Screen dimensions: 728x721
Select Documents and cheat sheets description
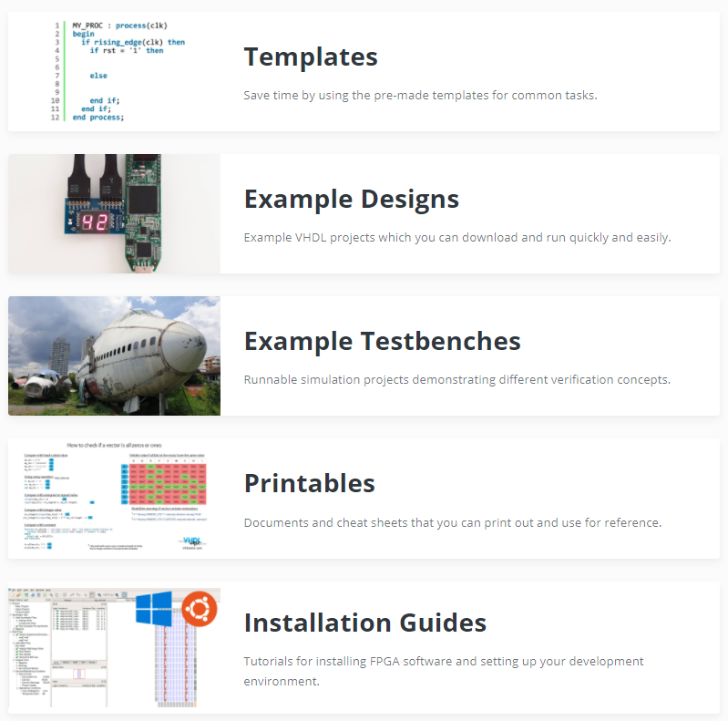453,522
